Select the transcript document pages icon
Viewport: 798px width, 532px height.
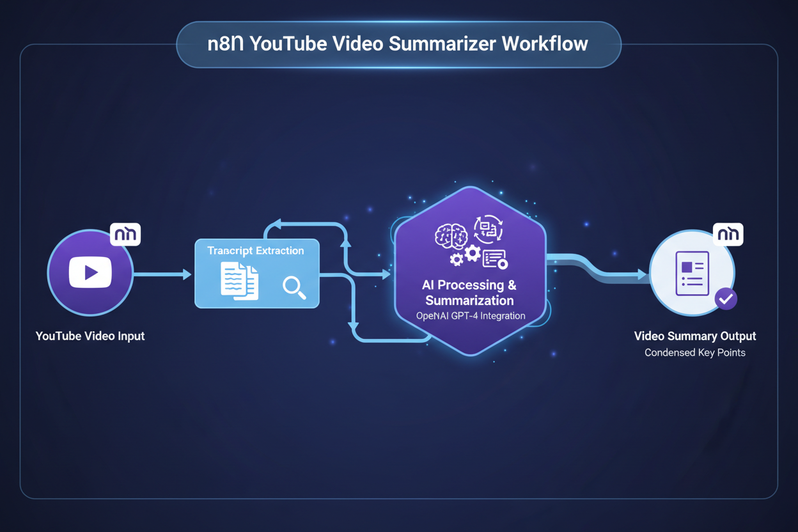tap(240, 281)
